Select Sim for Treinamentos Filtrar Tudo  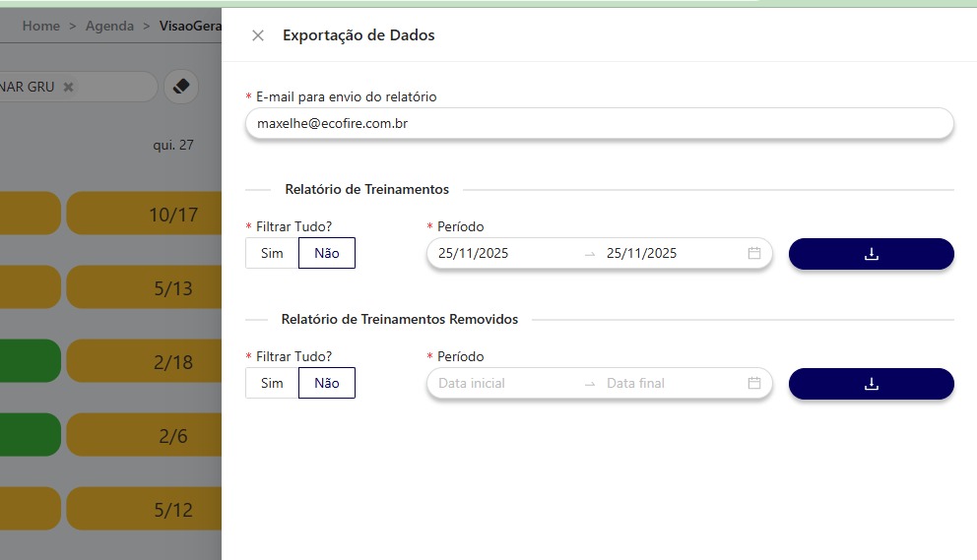pyautogui.click(x=272, y=253)
